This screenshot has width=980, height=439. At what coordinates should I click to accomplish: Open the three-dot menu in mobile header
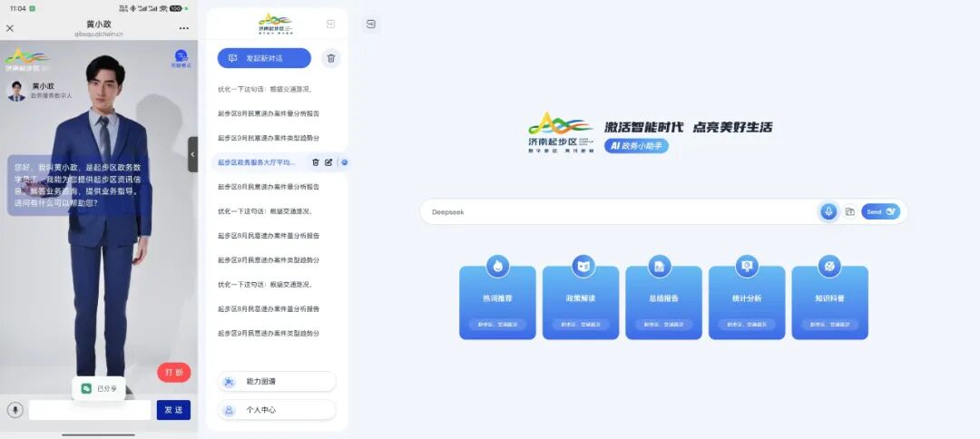[x=185, y=28]
